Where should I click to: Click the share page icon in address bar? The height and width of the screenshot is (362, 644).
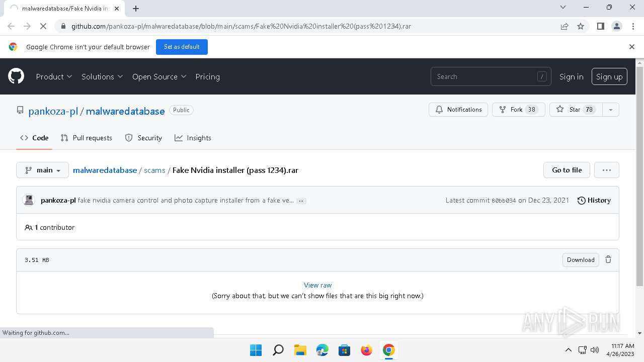pos(565,26)
